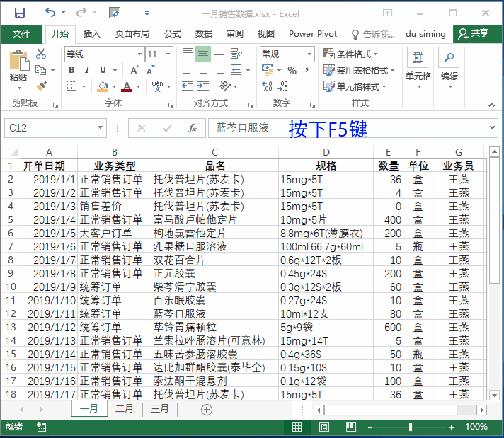
Task: Open the font size dropdown showing 11
Action: click(168, 54)
